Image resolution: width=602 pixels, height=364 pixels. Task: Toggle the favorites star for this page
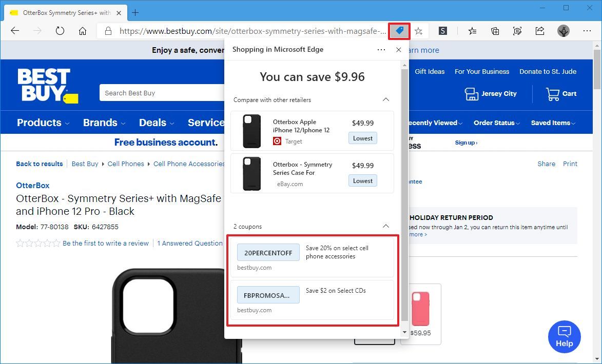[418, 31]
